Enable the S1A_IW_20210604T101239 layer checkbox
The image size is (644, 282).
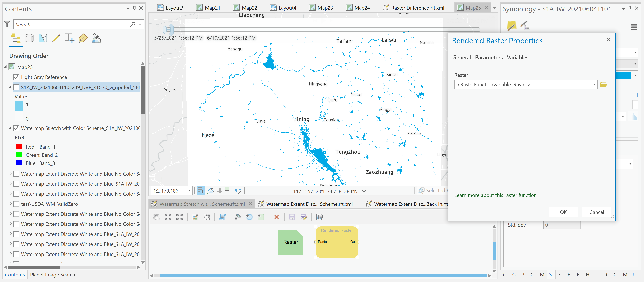pyautogui.click(x=16, y=87)
